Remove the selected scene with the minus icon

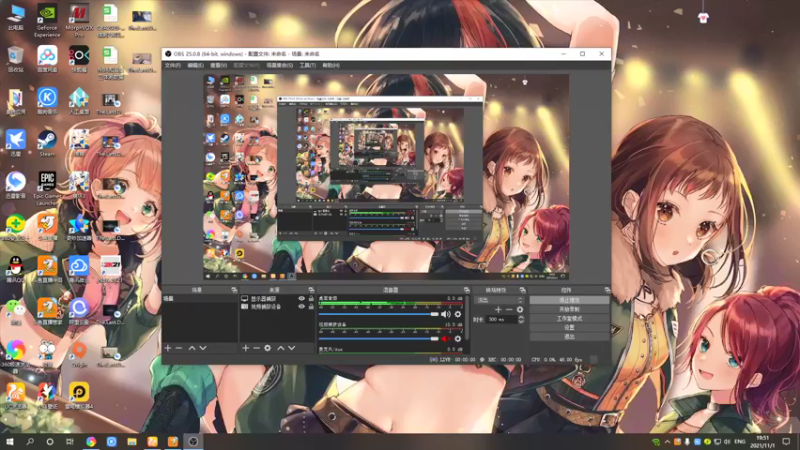179,348
